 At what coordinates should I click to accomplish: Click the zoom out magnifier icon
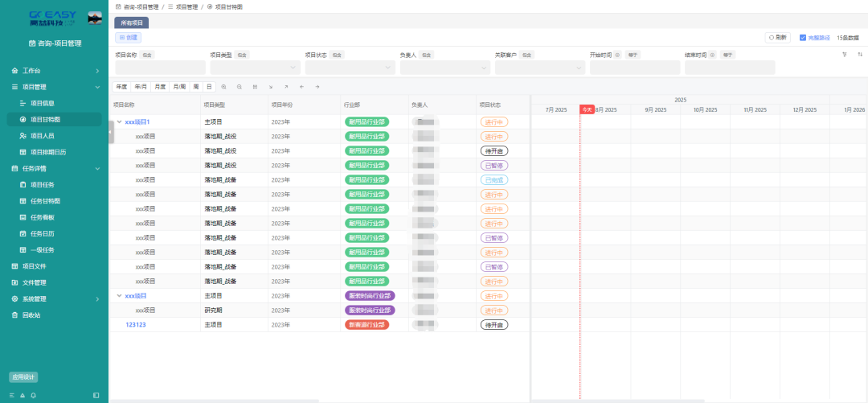(x=239, y=86)
